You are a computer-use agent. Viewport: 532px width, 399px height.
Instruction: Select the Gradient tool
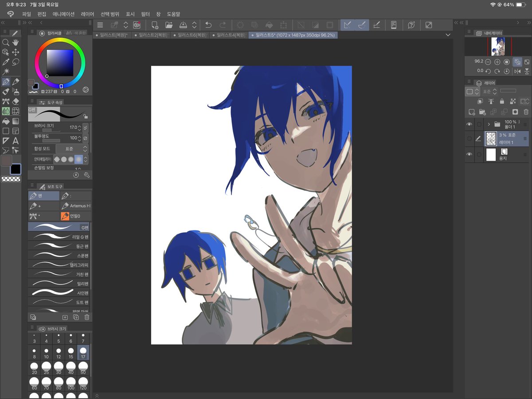pos(16,121)
